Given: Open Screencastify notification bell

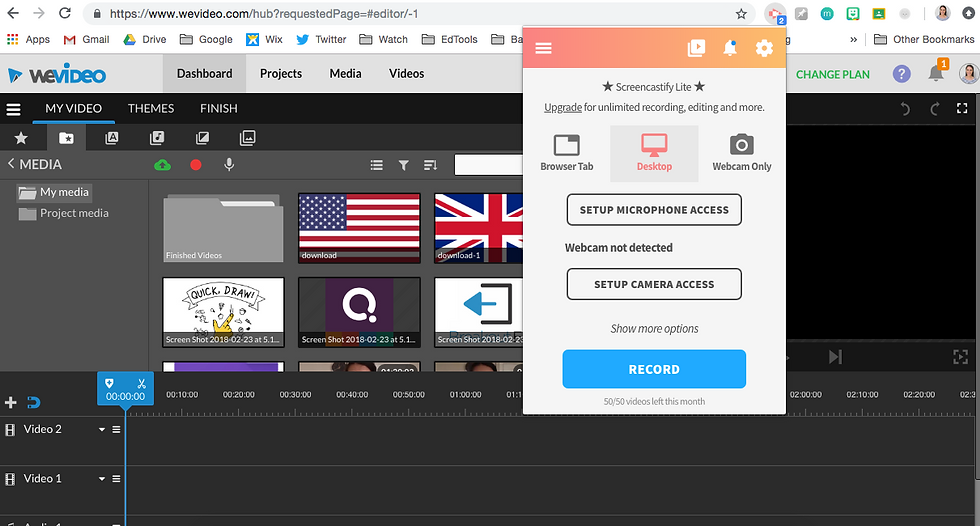Looking at the screenshot, I should [x=729, y=48].
